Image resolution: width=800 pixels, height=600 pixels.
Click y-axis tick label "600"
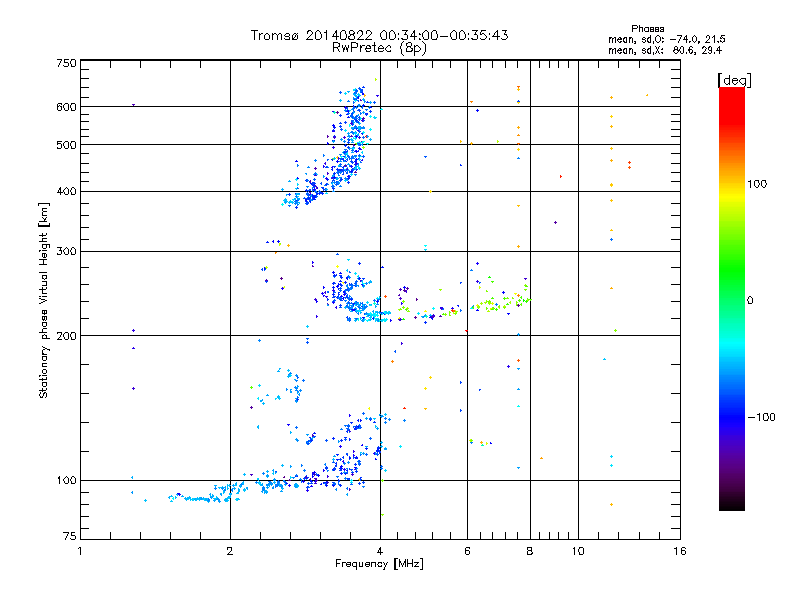(x=66, y=107)
